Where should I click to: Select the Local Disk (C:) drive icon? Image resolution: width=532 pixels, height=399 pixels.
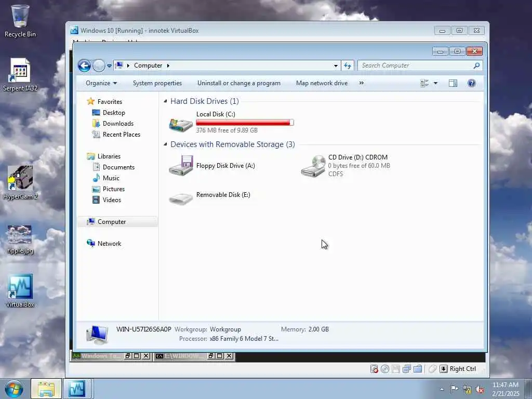[181, 125]
